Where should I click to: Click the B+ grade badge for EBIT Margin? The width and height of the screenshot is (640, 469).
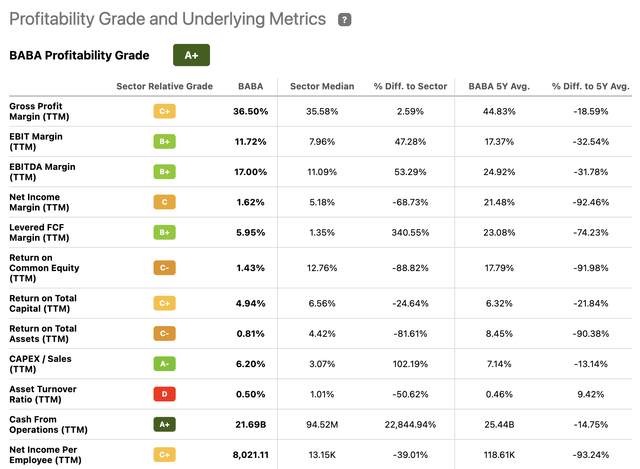(x=165, y=142)
